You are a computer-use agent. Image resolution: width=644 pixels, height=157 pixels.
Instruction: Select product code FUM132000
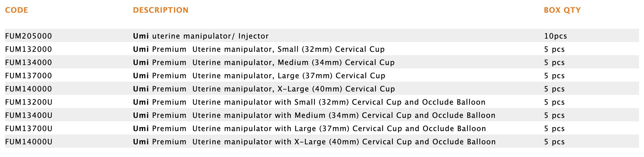coord(29,49)
